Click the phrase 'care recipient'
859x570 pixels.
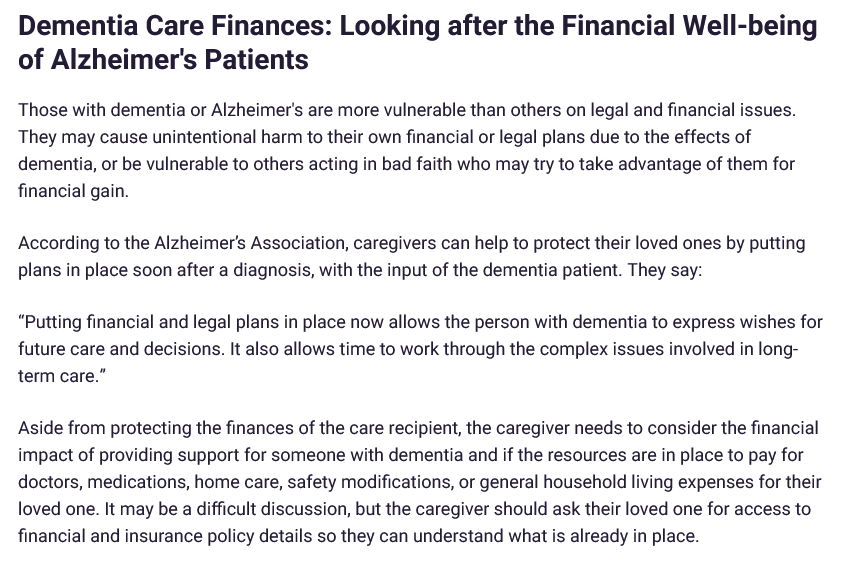pyautogui.click(x=407, y=429)
